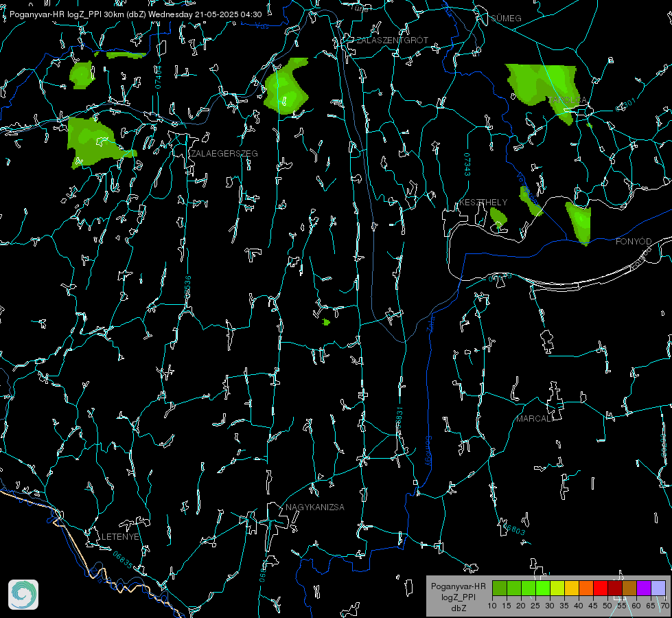Click the dbZ unit label in legend
Image resolution: width=672 pixels, height=618 pixels.
click(459, 608)
